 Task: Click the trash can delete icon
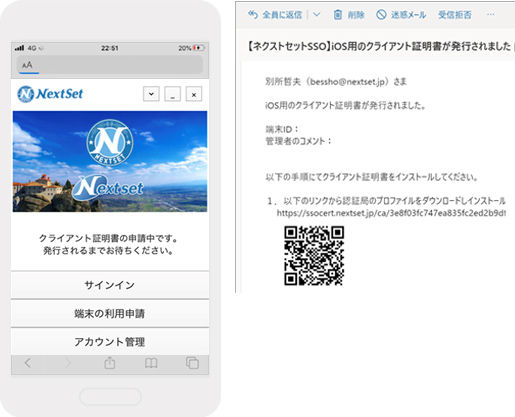338,15
